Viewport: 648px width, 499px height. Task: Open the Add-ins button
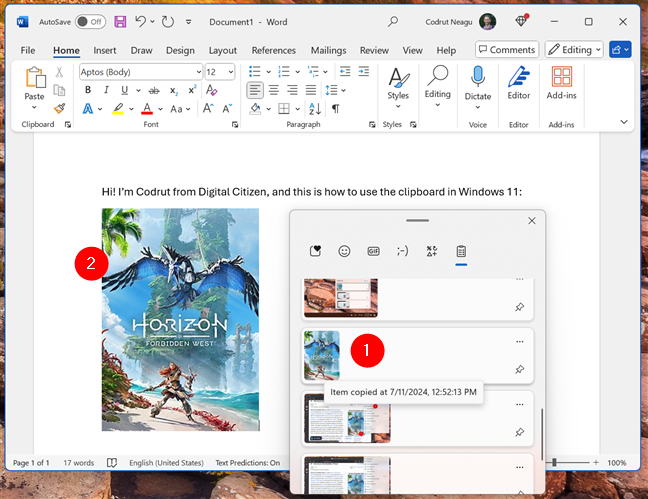[x=561, y=83]
